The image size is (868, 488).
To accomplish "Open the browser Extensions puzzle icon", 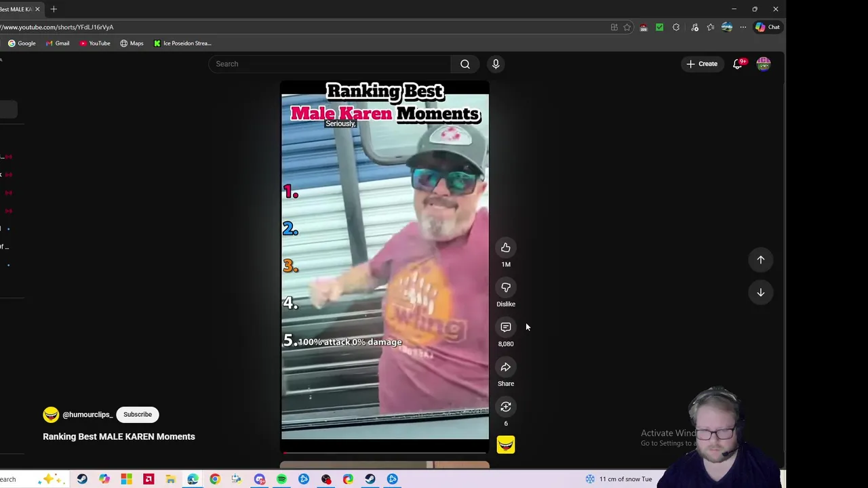I will 676,27.
